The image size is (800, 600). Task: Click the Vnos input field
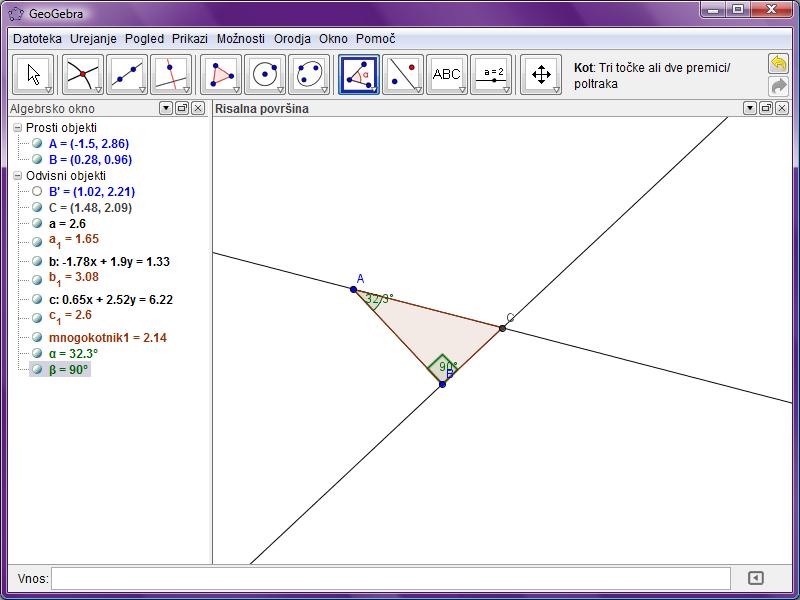(390, 578)
